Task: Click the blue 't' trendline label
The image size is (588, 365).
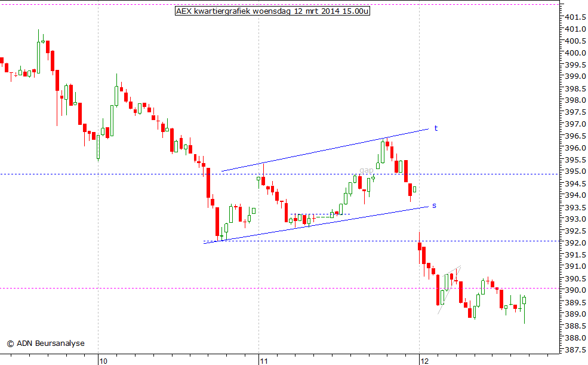Action: coord(436,128)
